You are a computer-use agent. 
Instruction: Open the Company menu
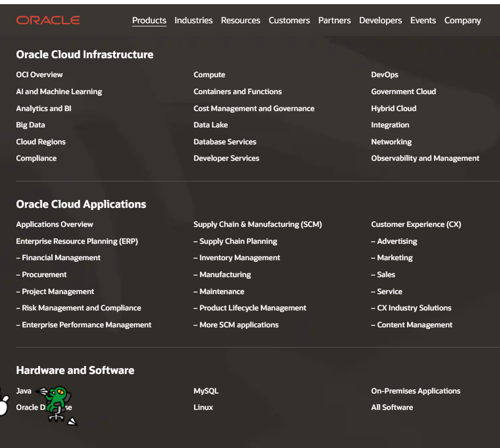coord(462,21)
